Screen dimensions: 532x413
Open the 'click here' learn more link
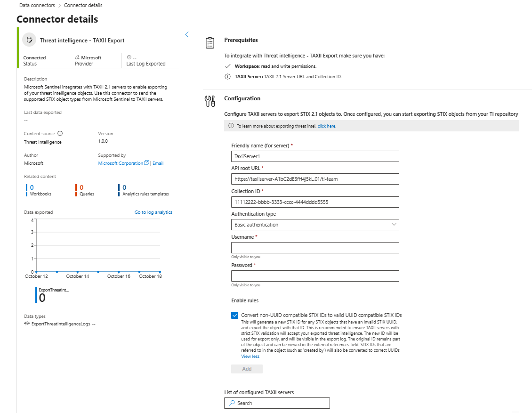[327, 126]
